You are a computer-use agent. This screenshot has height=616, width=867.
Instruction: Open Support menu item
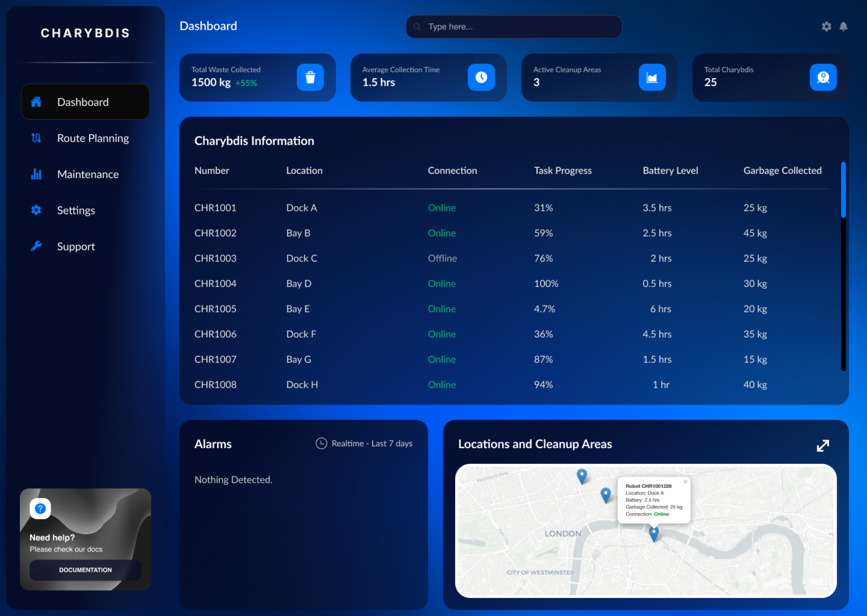coord(85,246)
